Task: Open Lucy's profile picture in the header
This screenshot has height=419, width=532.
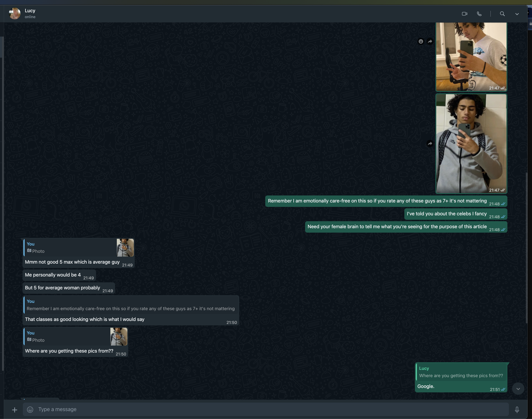Action: (x=15, y=13)
